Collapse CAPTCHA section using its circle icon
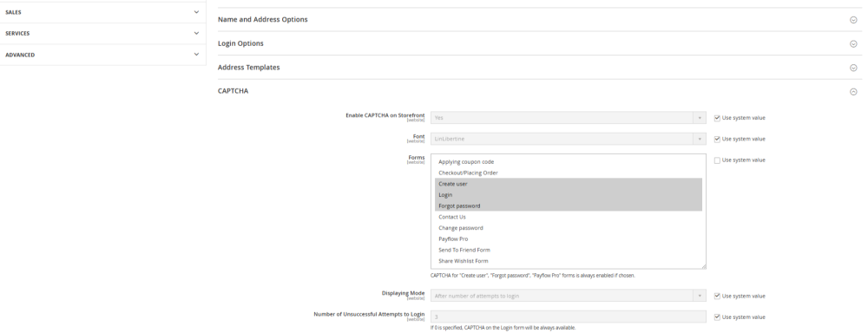The height and width of the screenshot is (333, 868). click(853, 92)
